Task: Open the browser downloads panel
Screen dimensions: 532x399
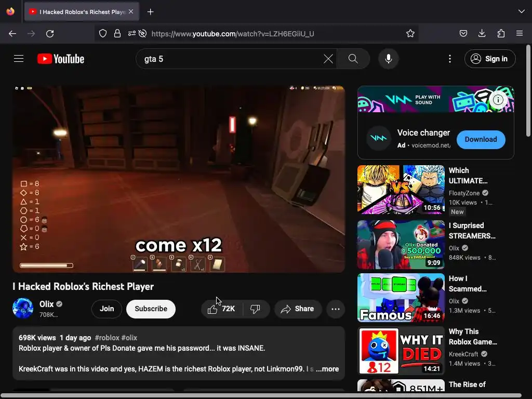Action: pyautogui.click(x=482, y=33)
